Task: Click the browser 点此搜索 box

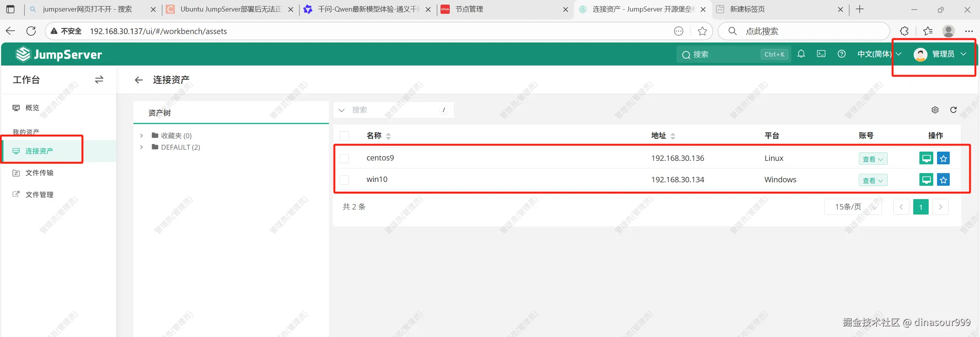Action: 804,31
